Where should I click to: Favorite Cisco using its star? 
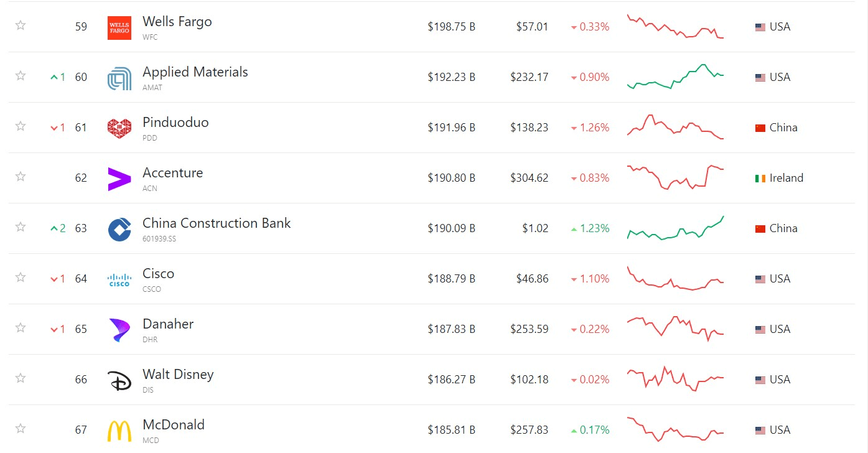[21, 278]
